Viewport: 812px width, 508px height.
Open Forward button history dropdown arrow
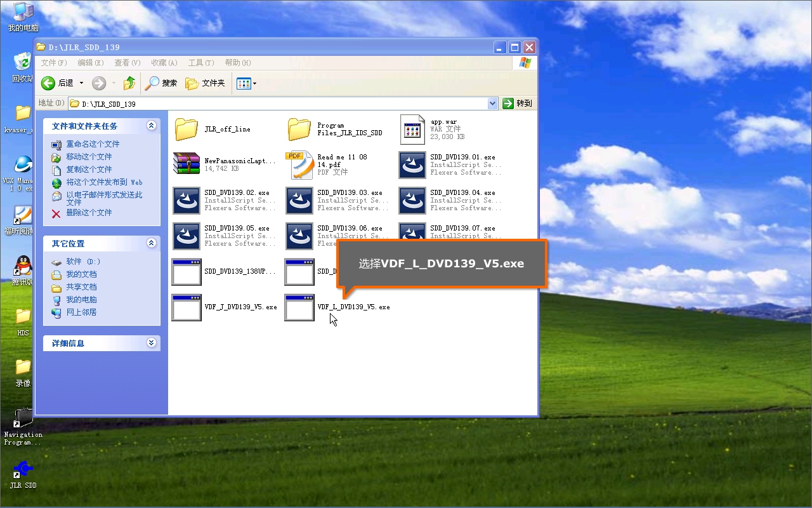(114, 83)
